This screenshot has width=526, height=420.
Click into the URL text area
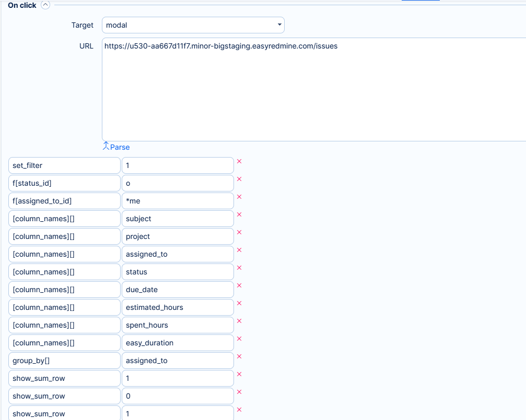313,89
